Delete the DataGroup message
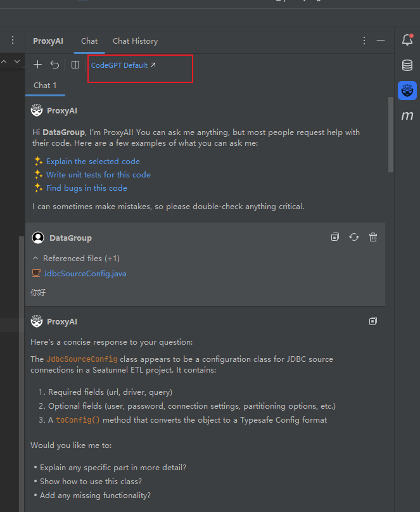This screenshot has width=420, height=512. (x=372, y=236)
